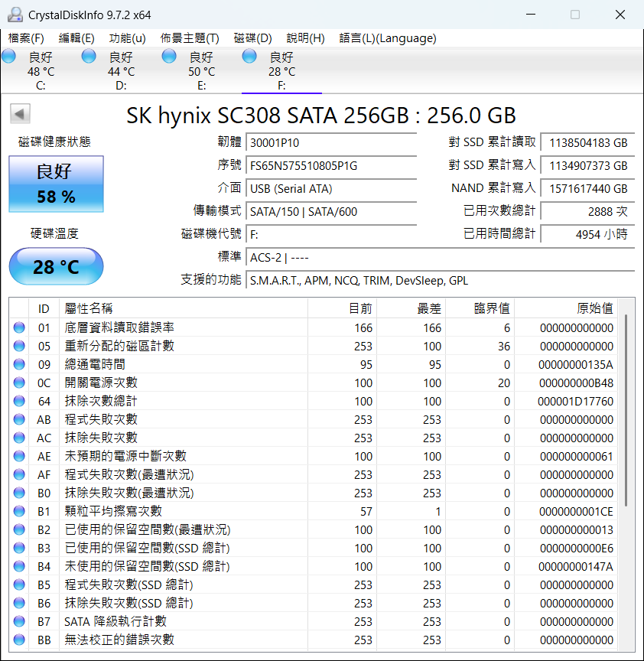
Task: Open the 磁碟(D) drive menu
Action: 253,37
